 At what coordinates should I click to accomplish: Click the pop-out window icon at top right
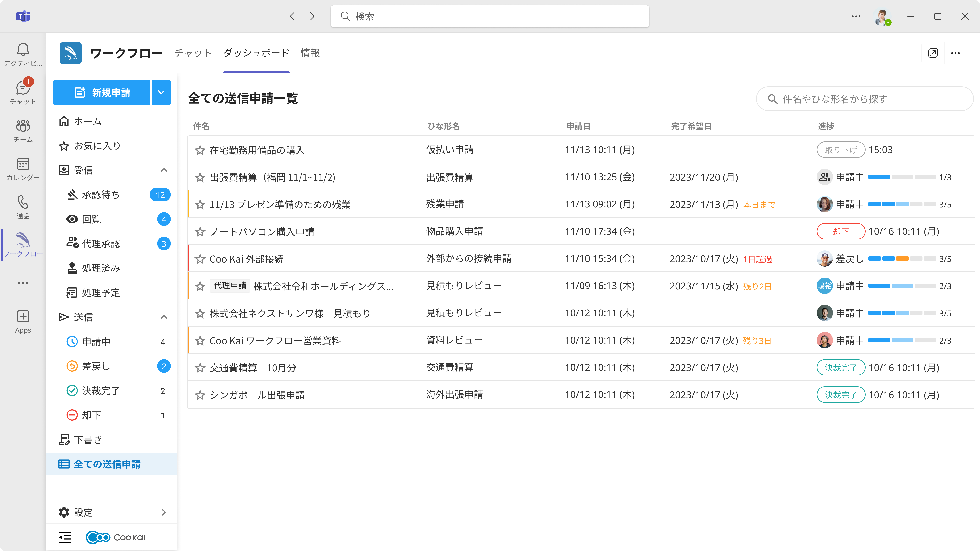point(933,53)
